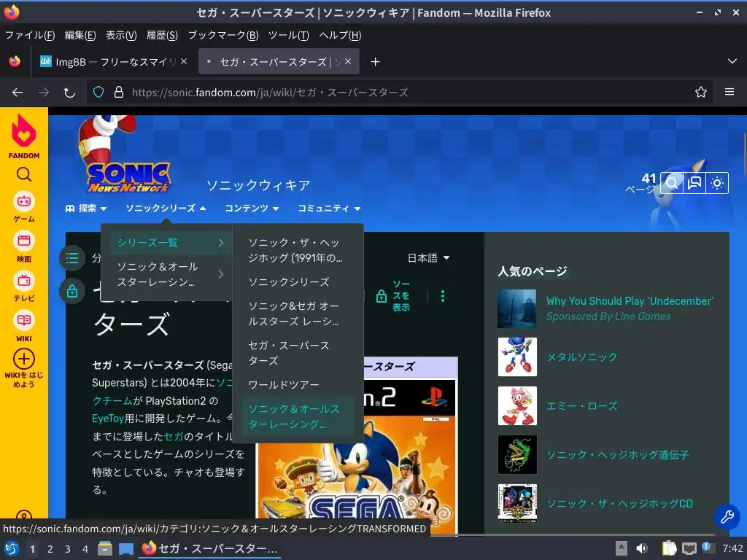Open the エミー・ローズ popular page link
The width and height of the screenshot is (747, 560).
tap(581, 406)
